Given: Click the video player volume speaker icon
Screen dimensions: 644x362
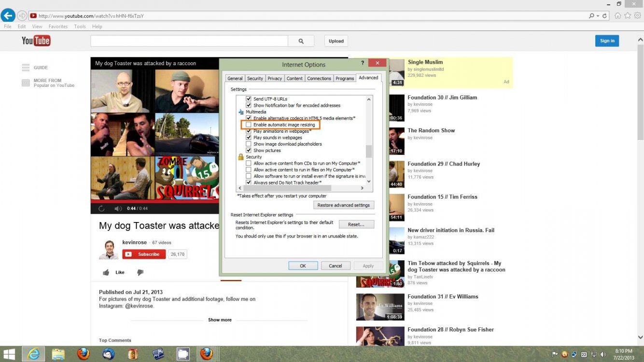Looking at the screenshot, I should click(118, 209).
